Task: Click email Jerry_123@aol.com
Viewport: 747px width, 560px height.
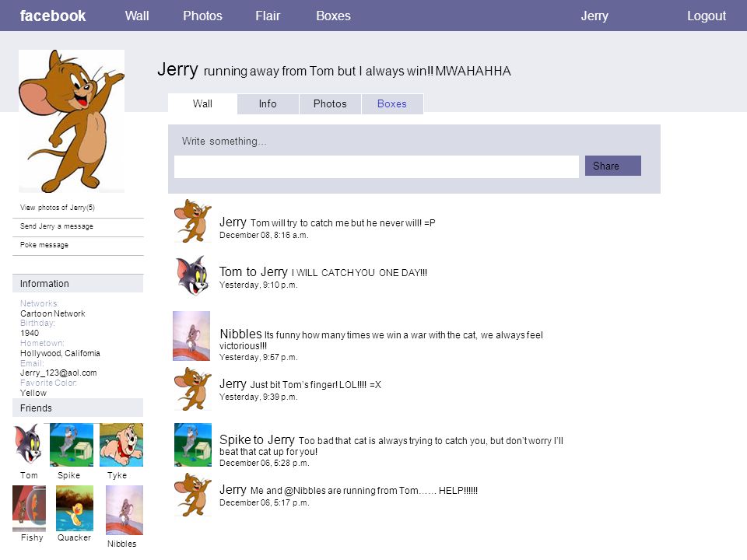Action: pos(58,373)
